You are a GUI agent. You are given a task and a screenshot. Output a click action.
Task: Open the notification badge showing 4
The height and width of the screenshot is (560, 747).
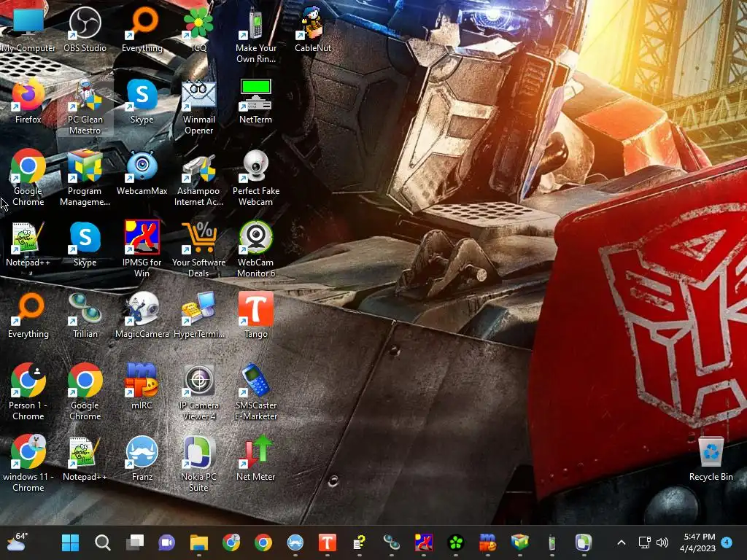pyautogui.click(x=727, y=542)
